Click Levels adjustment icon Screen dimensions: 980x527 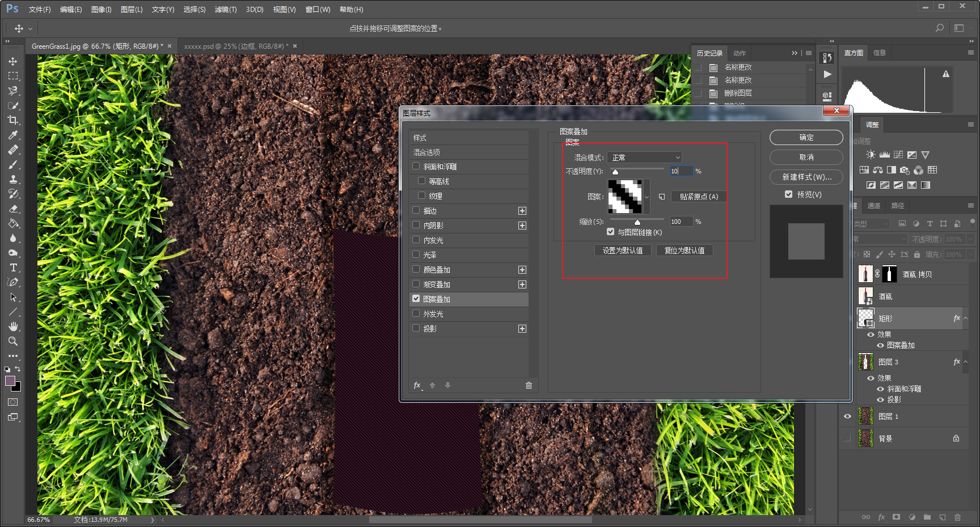click(x=885, y=155)
